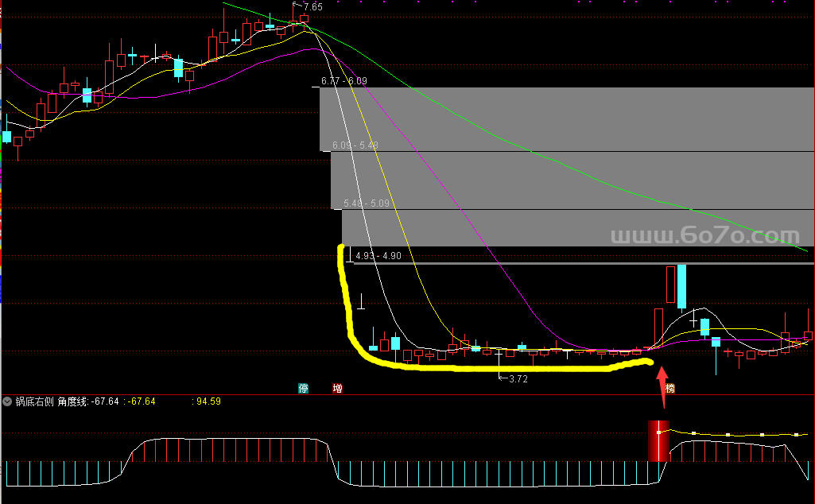Select the 4.93 - 4.90 gap zone label
815x504 pixels.
tap(378, 256)
